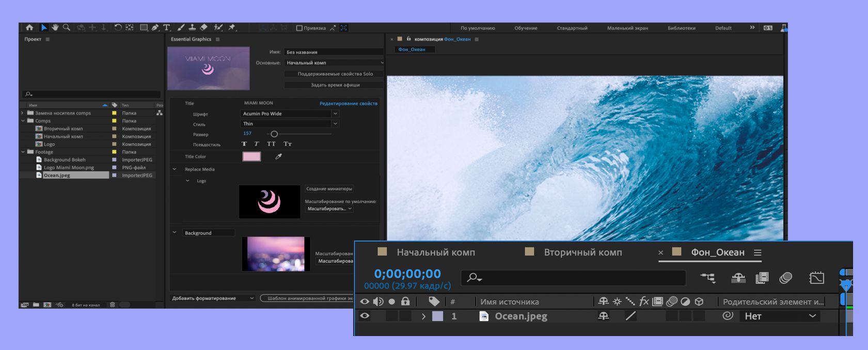Toggle hide shy layers in timeline

(x=738, y=278)
